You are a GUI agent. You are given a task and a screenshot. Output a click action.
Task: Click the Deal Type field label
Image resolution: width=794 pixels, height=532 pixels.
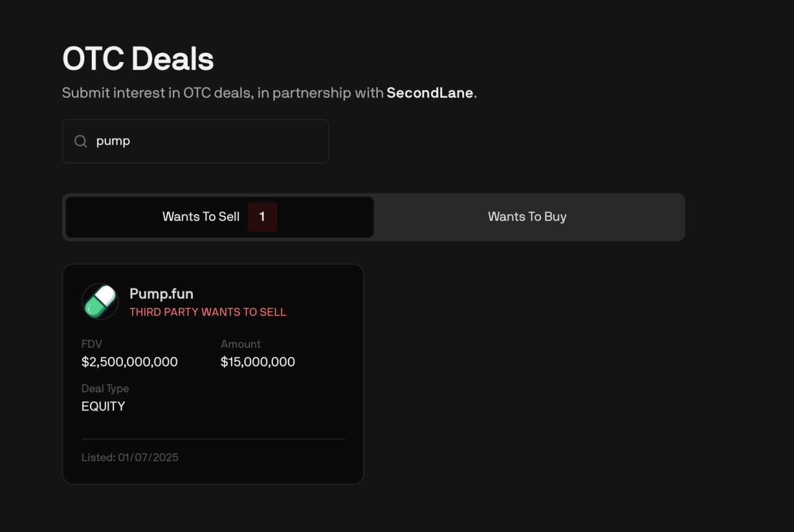[105, 389]
